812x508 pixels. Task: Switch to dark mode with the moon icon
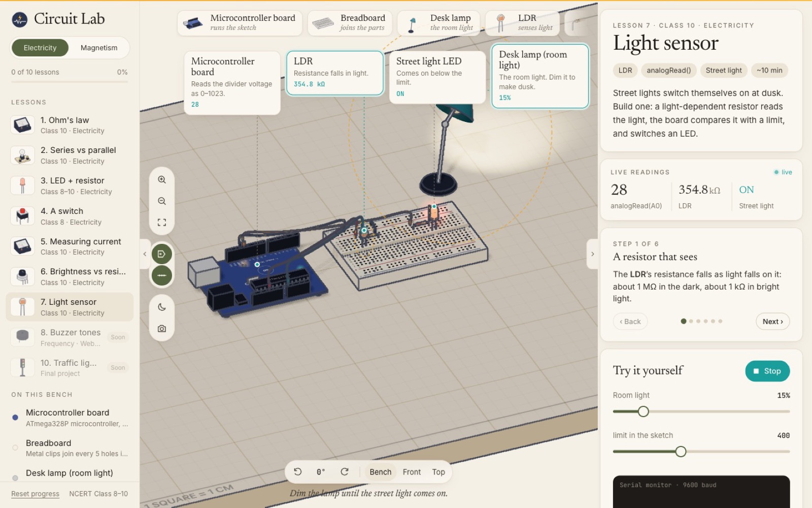pyautogui.click(x=162, y=307)
